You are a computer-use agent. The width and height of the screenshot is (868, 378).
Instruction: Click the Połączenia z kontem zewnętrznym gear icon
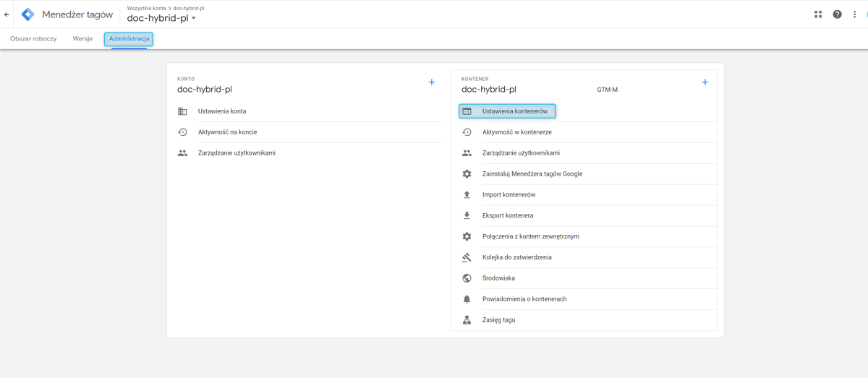pyautogui.click(x=467, y=236)
